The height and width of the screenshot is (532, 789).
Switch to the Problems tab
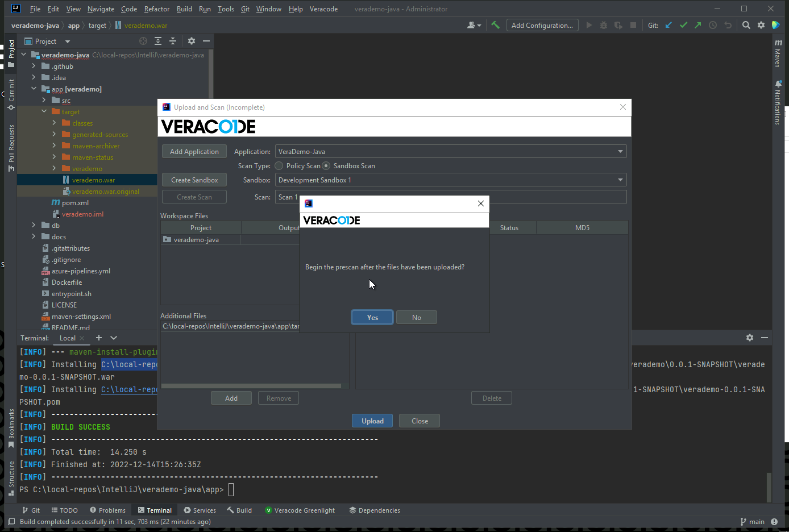(107, 510)
